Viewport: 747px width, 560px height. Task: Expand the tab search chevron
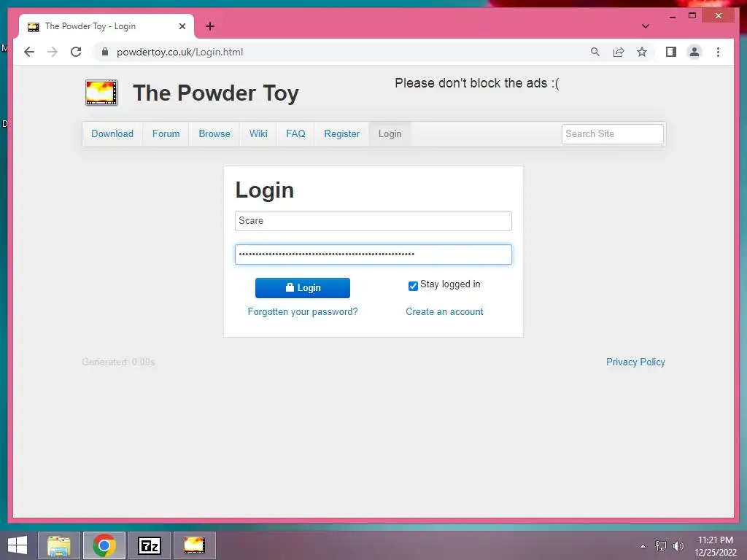pyautogui.click(x=645, y=26)
